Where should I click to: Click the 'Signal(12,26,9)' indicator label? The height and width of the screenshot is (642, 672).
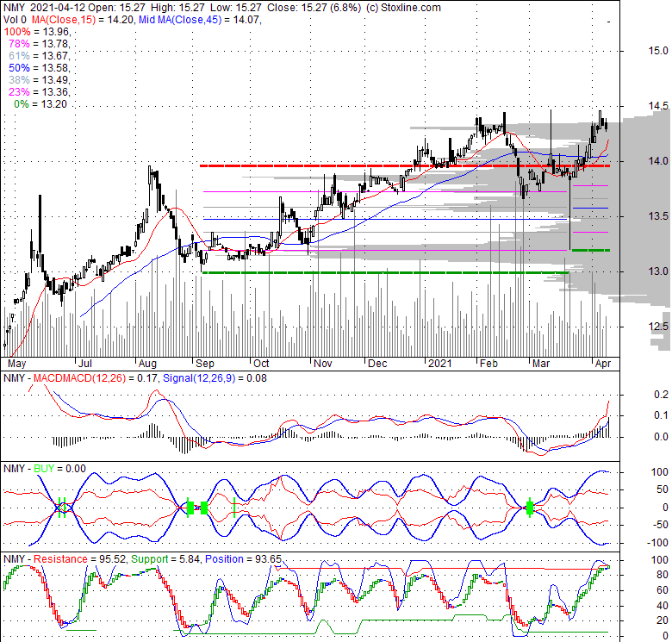click(199, 378)
